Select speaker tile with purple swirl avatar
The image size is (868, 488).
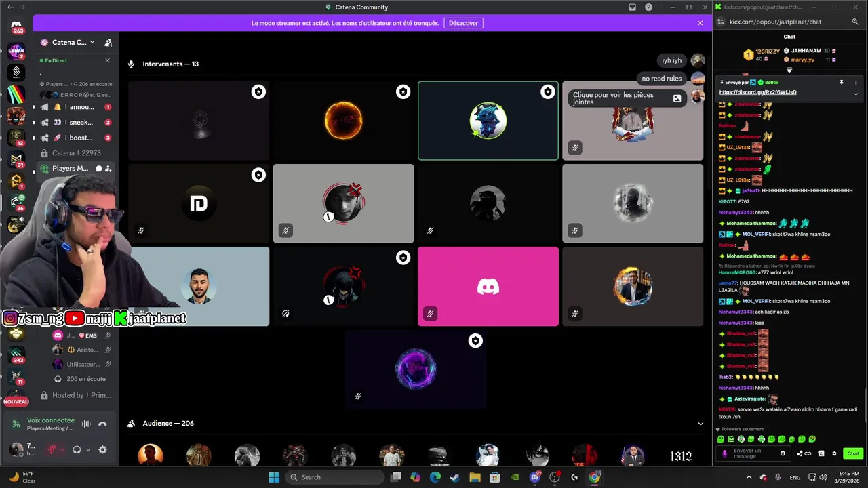416,369
